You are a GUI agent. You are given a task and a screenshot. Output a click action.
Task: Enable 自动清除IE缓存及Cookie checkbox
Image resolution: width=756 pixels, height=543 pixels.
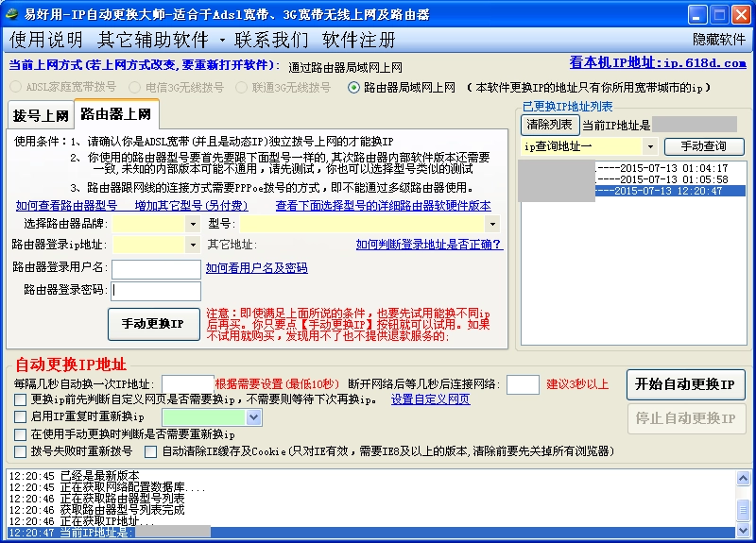pyautogui.click(x=150, y=452)
